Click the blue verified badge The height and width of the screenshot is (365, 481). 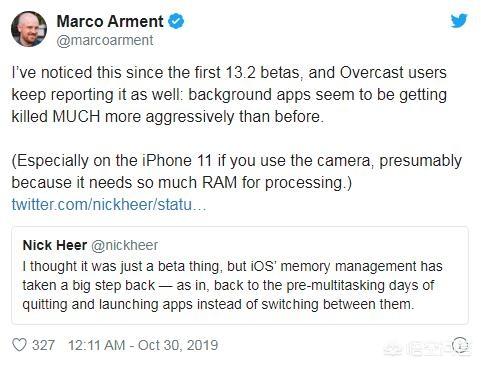coord(176,21)
